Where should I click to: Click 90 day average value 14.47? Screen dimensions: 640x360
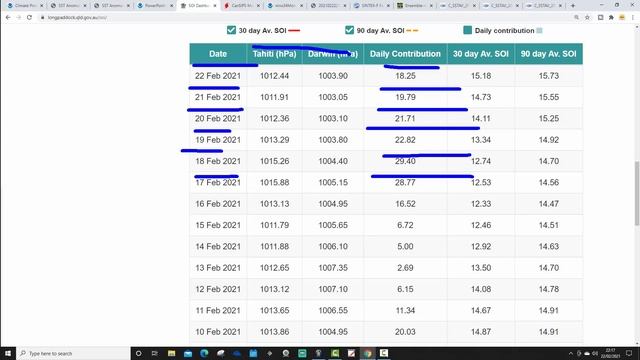pos(549,204)
